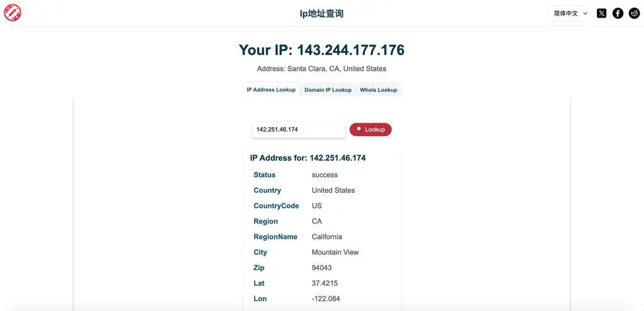Image resolution: width=644 pixels, height=311 pixels.
Task: Open the Facebook social icon
Action: tap(618, 13)
